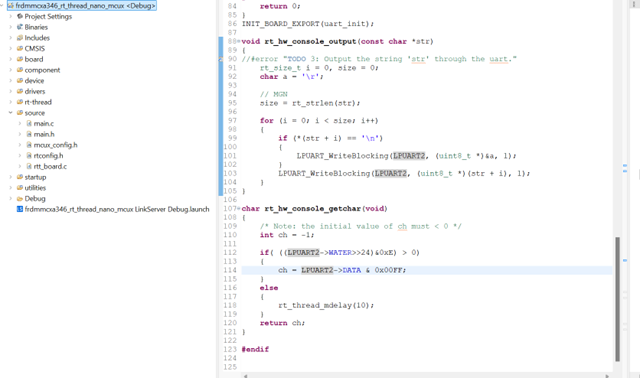Collapse the source folder
This screenshot has height=378, width=640.
[x=11, y=113]
